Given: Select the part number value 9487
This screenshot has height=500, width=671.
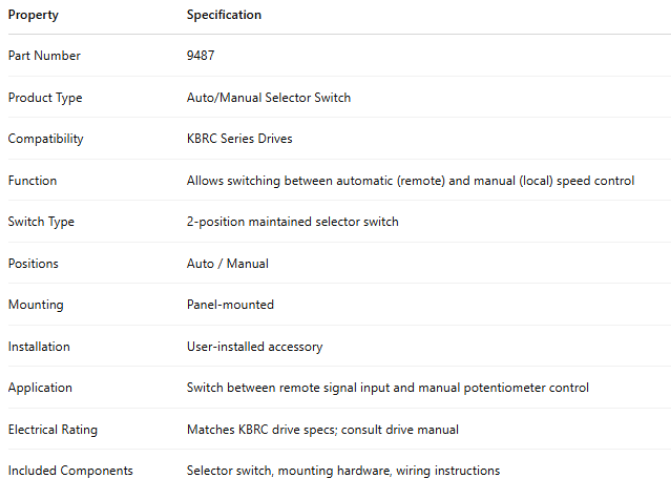Looking at the screenshot, I should [201, 56].
